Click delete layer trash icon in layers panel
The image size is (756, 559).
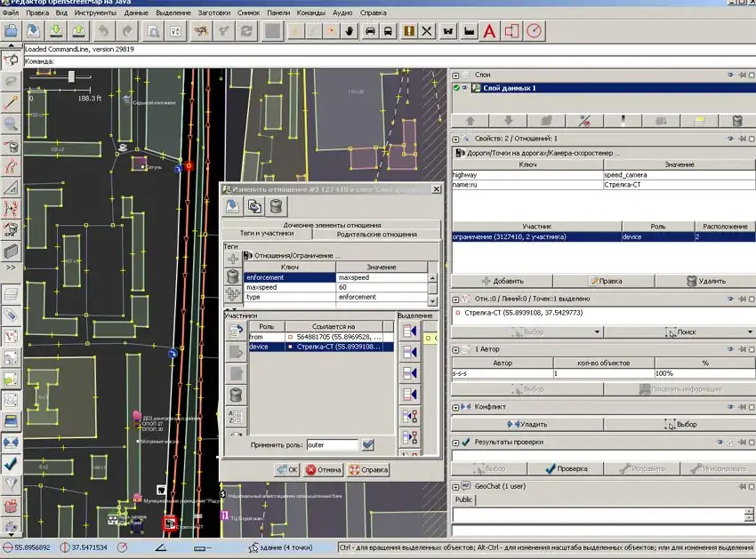click(x=737, y=121)
